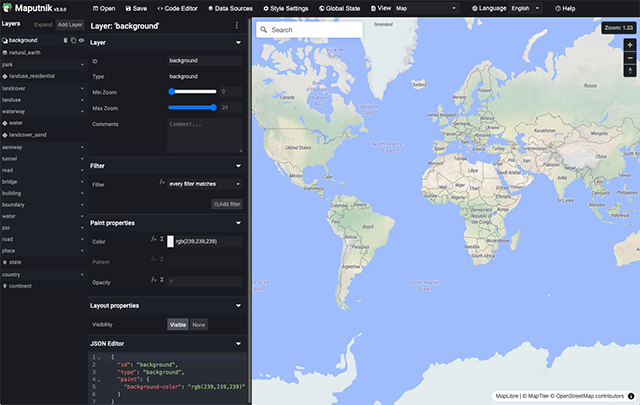Click the map zoom in button
The height and width of the screenshot is (405, 640).
pos(630,45)
